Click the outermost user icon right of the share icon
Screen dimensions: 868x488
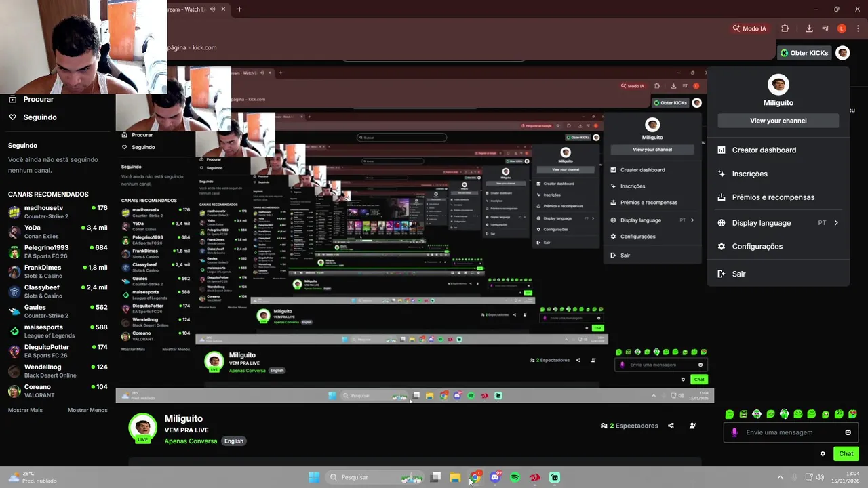point(692,426)
